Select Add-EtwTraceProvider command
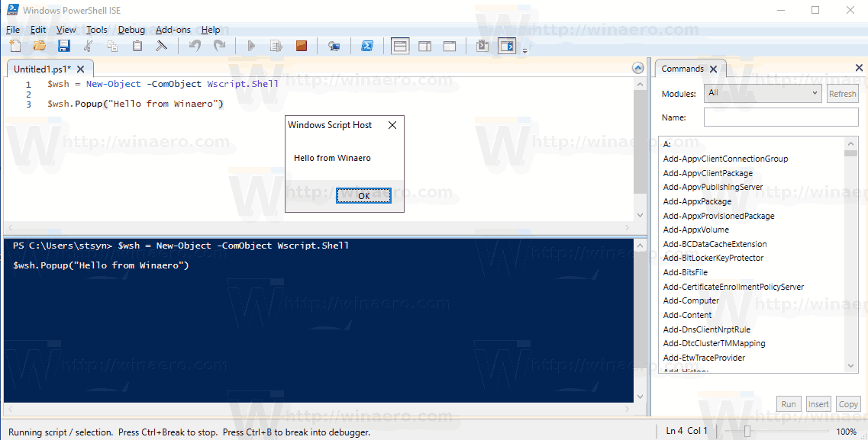Screen dimensions: 868x440 (x=704, y=357)
